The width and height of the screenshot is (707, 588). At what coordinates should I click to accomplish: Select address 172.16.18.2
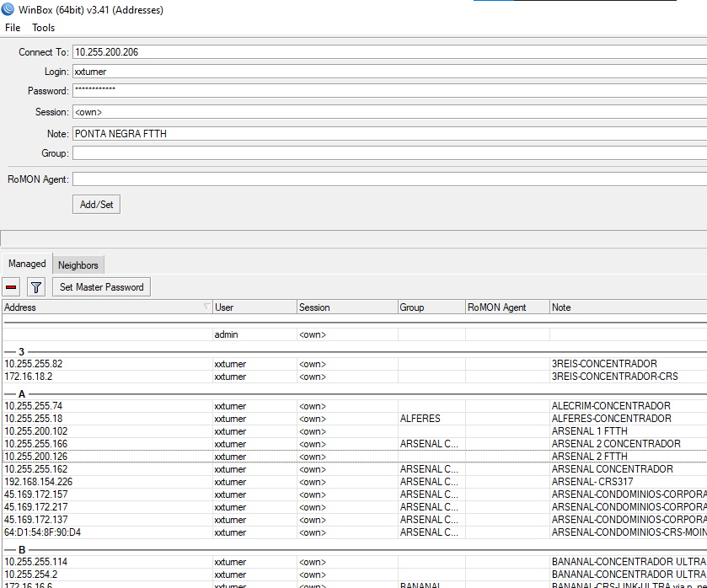click(29, 377)
